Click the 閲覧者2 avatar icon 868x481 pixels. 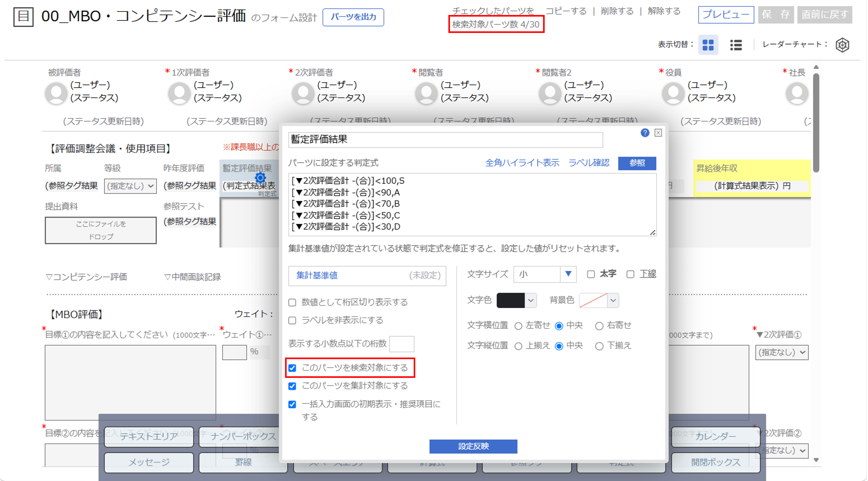550,93
